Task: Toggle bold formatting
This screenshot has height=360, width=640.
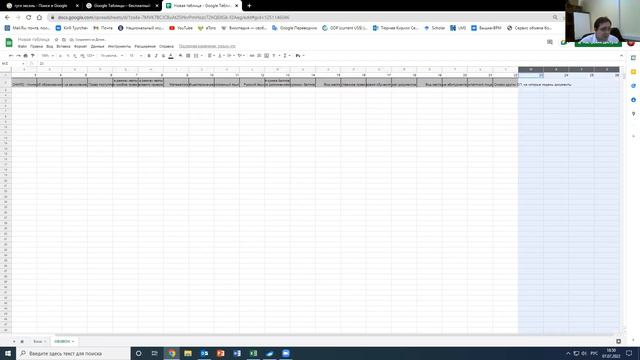Action: pos(149,56)
